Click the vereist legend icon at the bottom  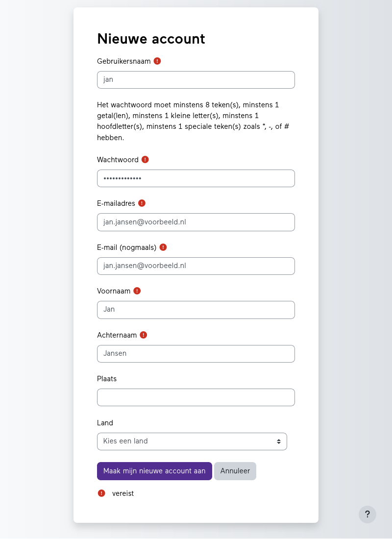point(101,493)
